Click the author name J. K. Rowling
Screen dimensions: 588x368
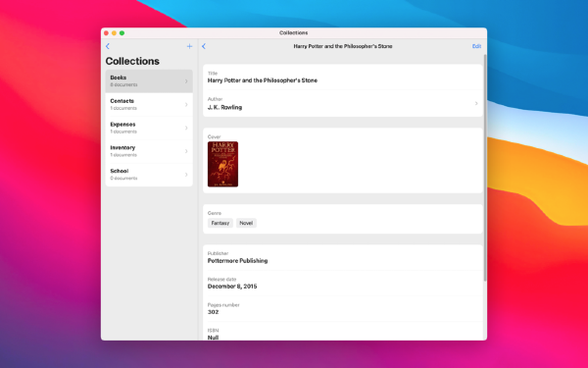[x=224, y=107]
